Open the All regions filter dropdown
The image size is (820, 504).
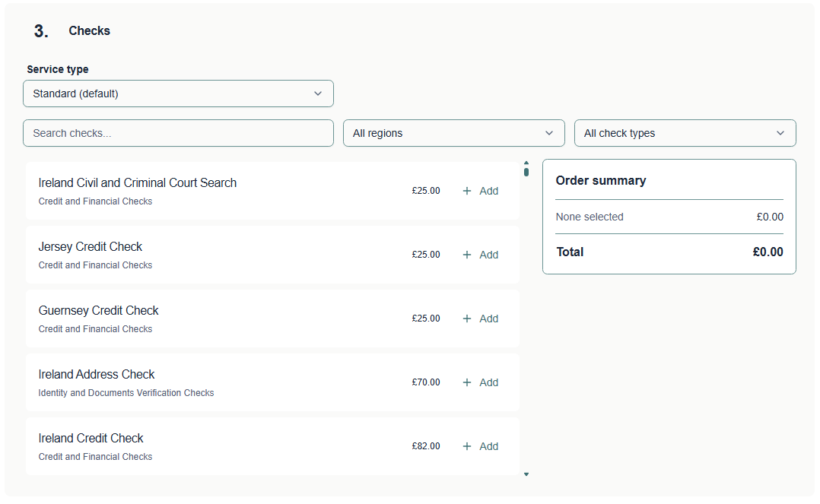pyautogui.click(x=453, y=133)
